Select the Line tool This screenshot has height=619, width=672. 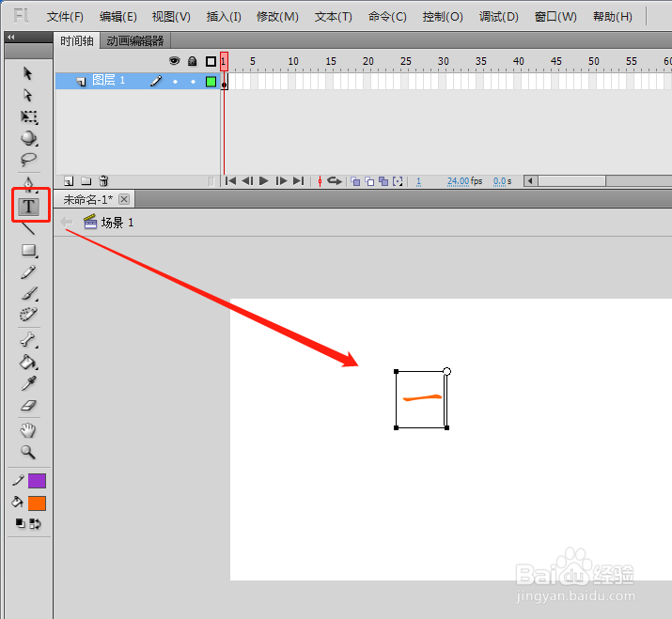point(28,228)
